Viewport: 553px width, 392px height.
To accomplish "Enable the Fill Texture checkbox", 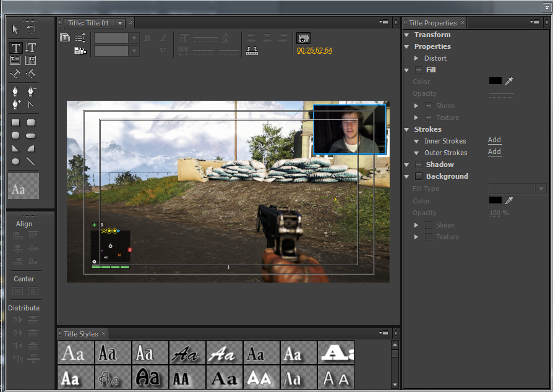I will (429, 117).
